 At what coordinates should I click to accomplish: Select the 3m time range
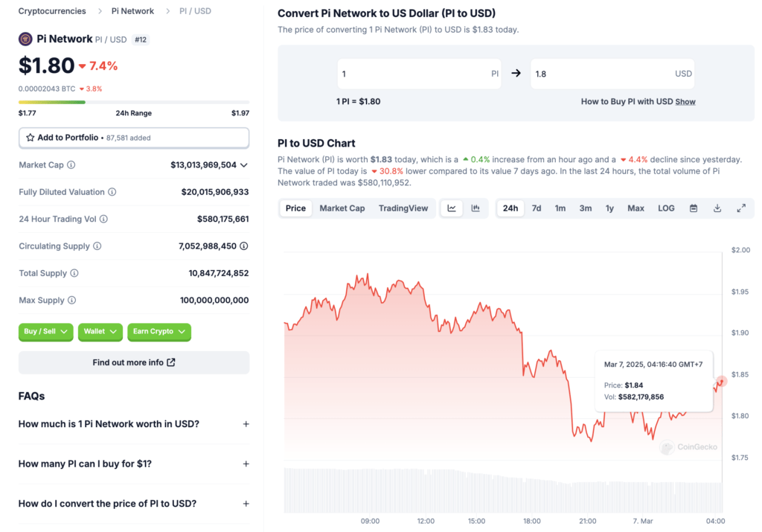click(586, 208)
